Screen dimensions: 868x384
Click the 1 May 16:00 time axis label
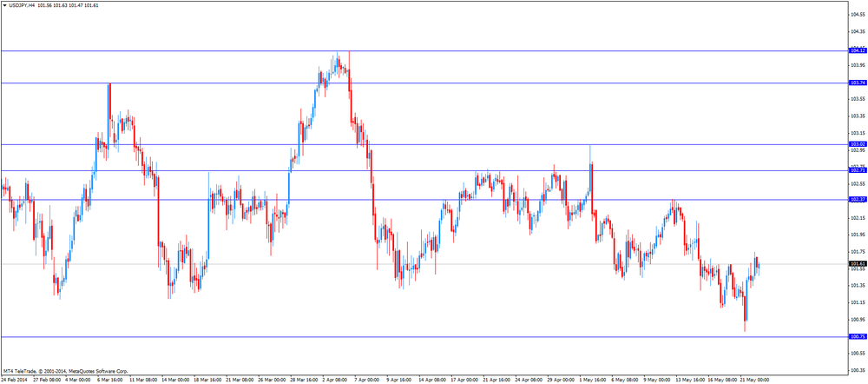(x=592, y=381)
